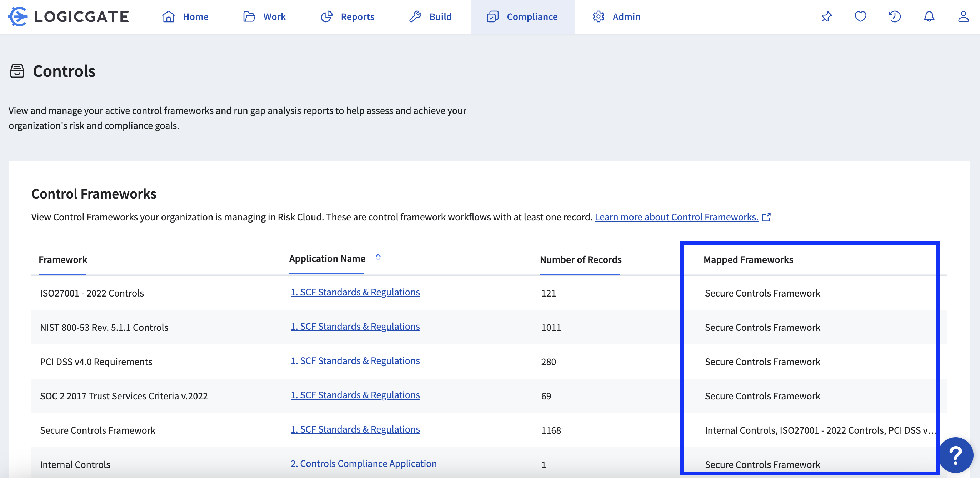Image resolution: width=980 pixels, height=478 pixels.
Task: Open user profile icon
Action: click(963, 17)
